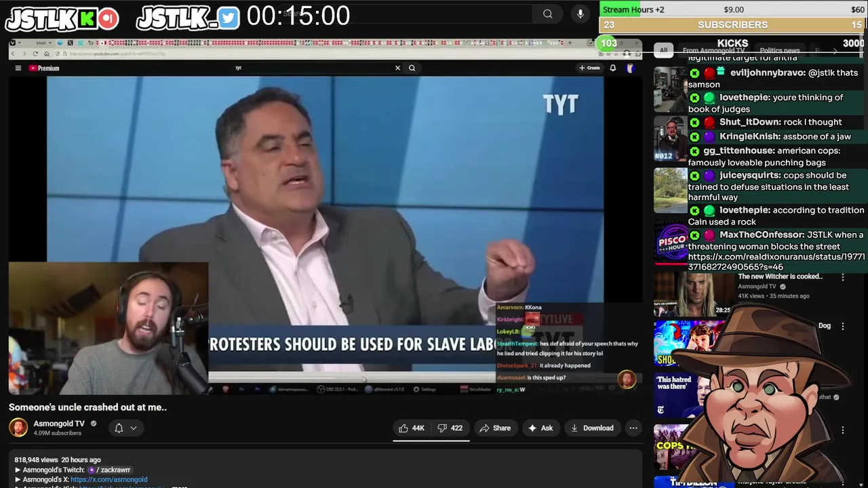The height and width of the screenshot is (488, 868).
Task: Open the Ask AI button
Action: [x=540, y=428]
